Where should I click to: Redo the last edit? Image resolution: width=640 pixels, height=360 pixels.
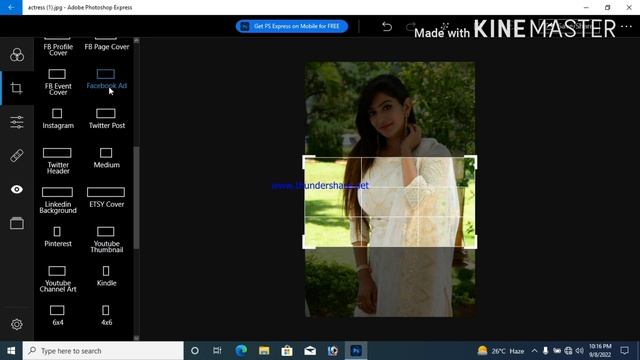coord(410,27)
